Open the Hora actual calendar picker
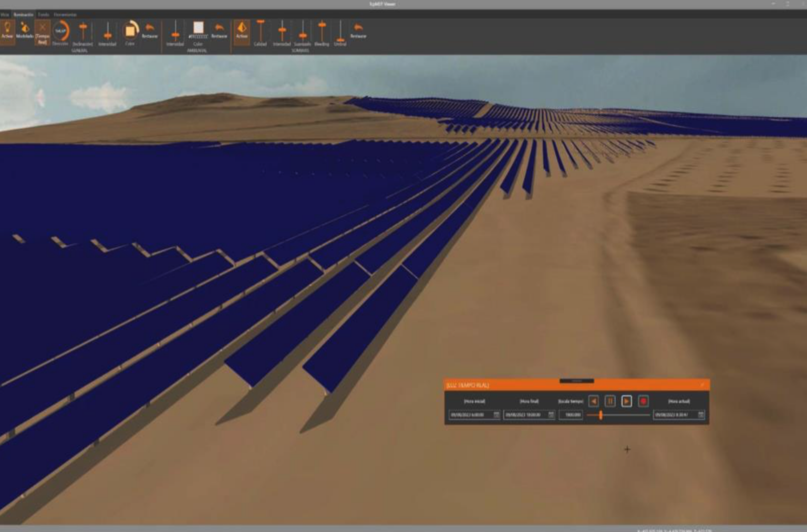 [700, 415]
